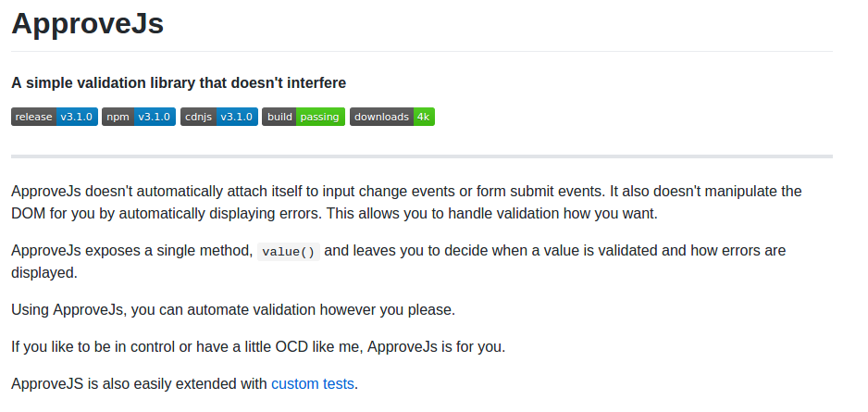The width and height of the screenshot is (868, 412).
Task: Click the blue v3.1.0 on the npm badge
Action: click(155, 117)
